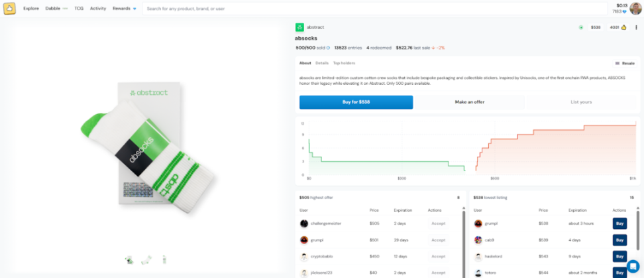Click the green abstract brand icon
This screenshot has height=278, width=644.
(299, 27)
